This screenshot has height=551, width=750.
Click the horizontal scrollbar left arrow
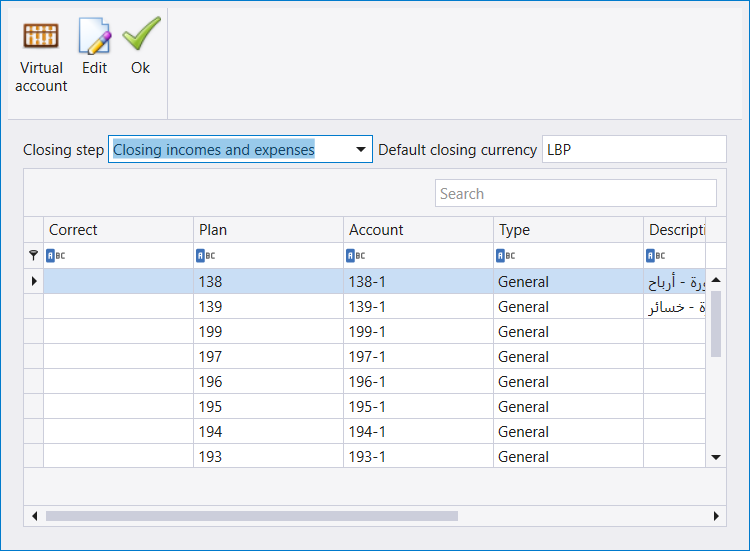34,516
